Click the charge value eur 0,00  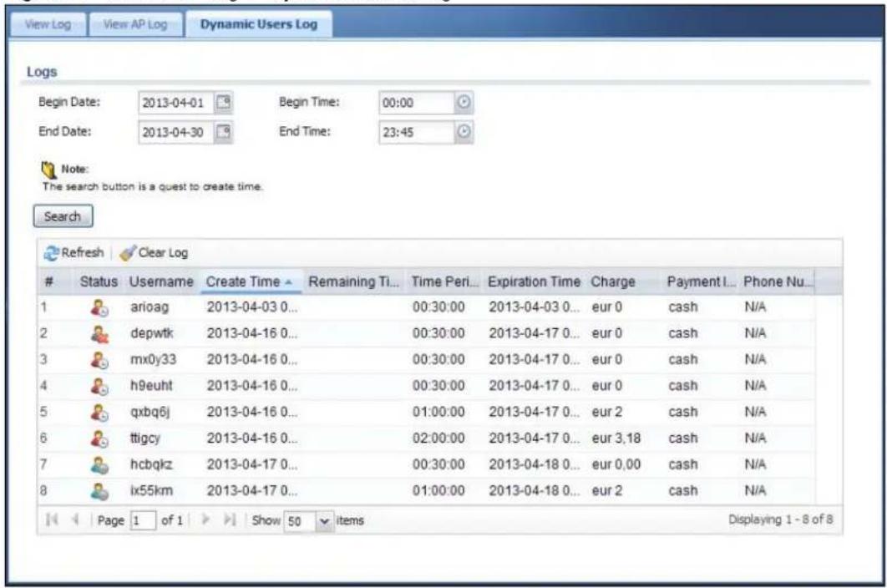(616, 464)
